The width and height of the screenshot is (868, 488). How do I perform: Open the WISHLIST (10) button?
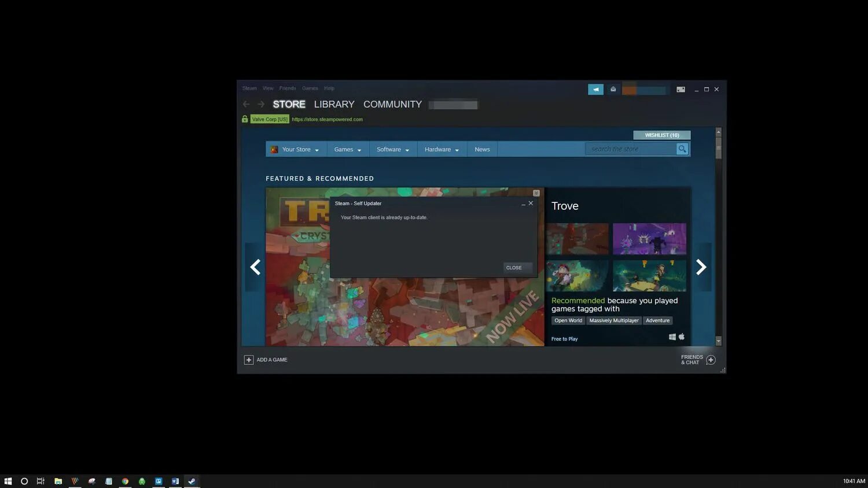coord(662,135)
